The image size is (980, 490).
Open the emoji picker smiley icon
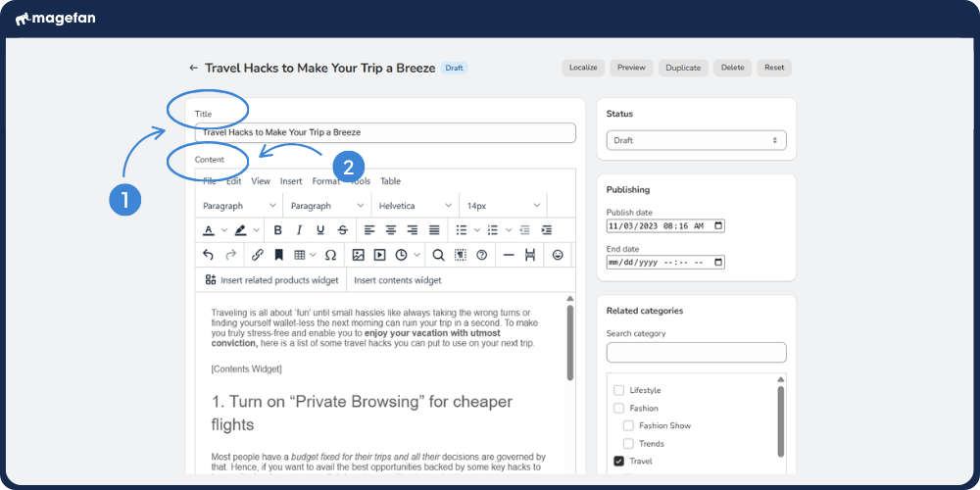click(558, 255)
